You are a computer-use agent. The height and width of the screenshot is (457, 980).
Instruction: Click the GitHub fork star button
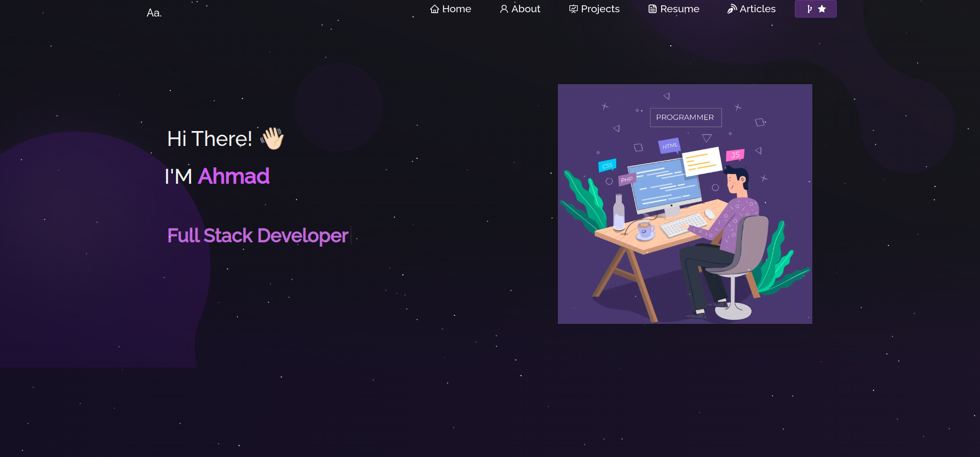(x=816, y=9)
